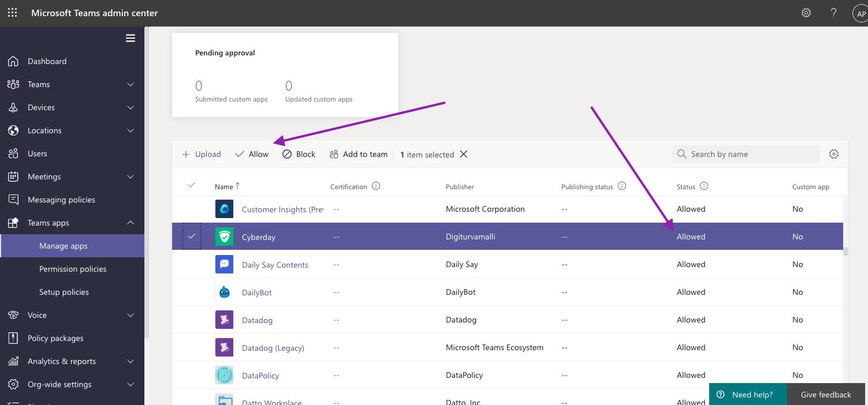
Task: Click the Custom app column header
Action: 811,186
